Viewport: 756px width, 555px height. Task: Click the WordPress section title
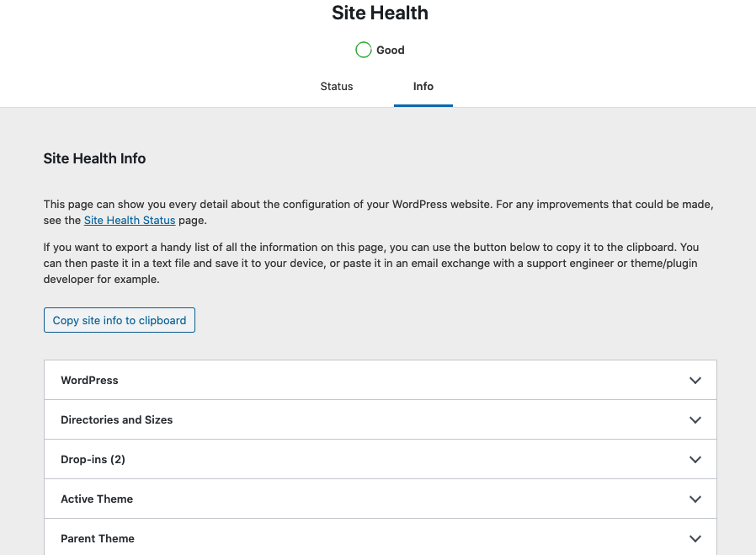(x=89, y=381)
